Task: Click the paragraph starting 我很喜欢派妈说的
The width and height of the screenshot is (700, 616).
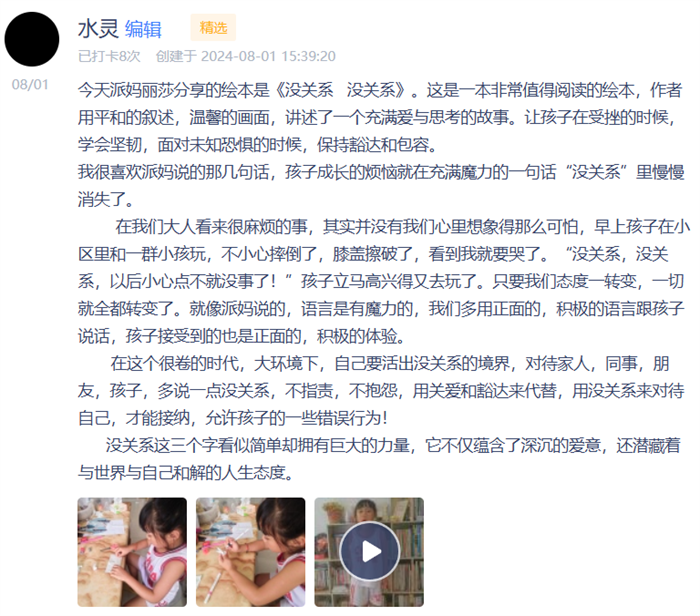Action: click(381, 185)
